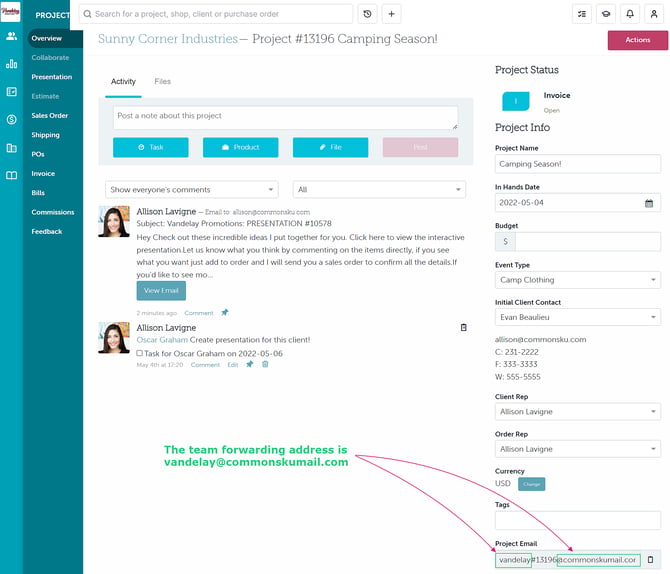Click Comment link under email entry
The width and height of the screenshot is (670, 574).
click(199, 313)
